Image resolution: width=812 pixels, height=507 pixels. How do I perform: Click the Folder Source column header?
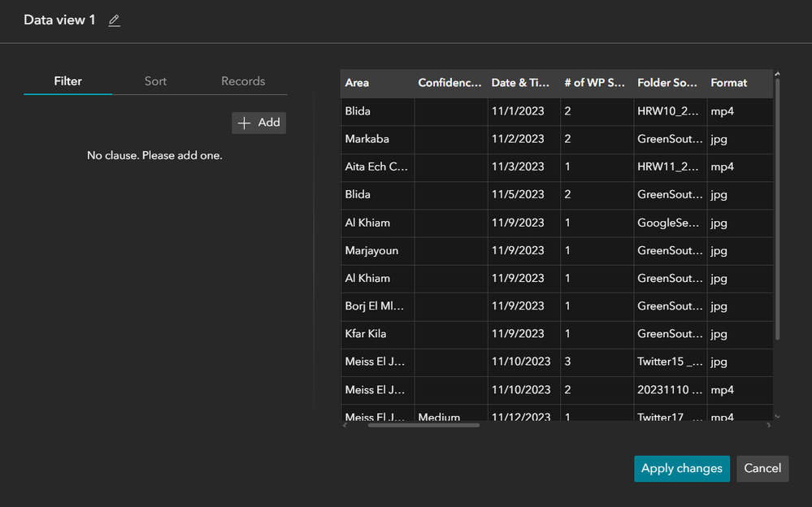click(x=669, y=83)
